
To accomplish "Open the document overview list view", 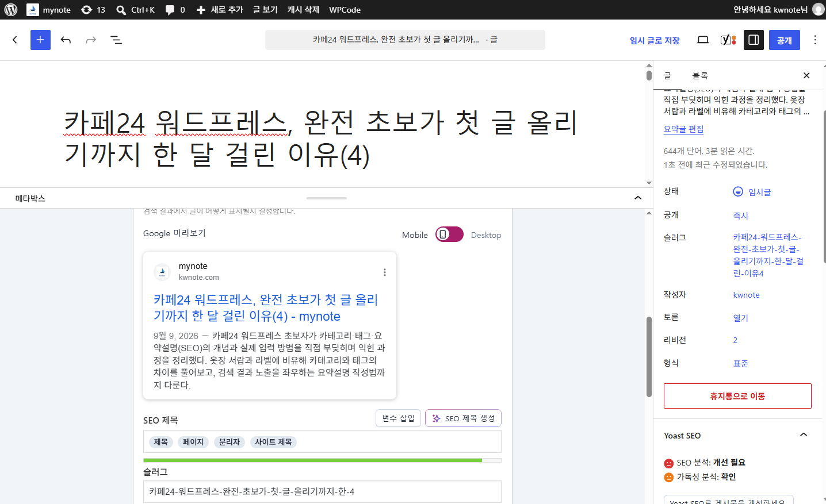I will click(116, 40).
